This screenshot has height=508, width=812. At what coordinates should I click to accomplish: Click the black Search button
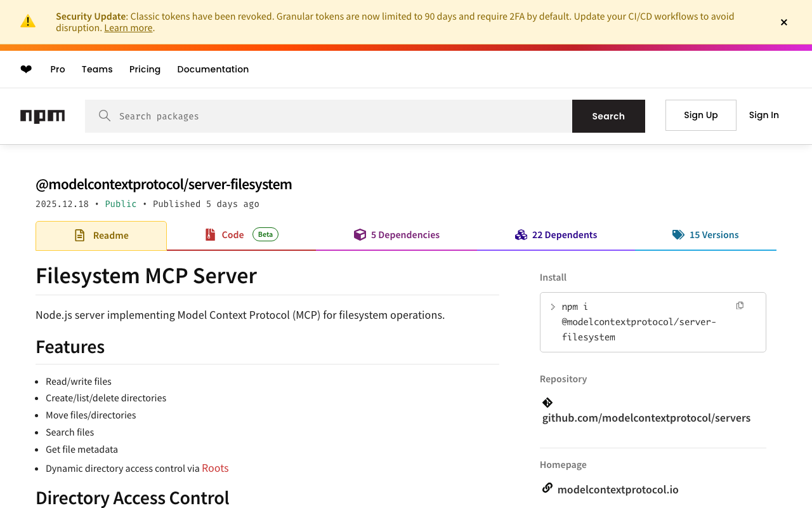pyautogui.click(x=608, y=116)
